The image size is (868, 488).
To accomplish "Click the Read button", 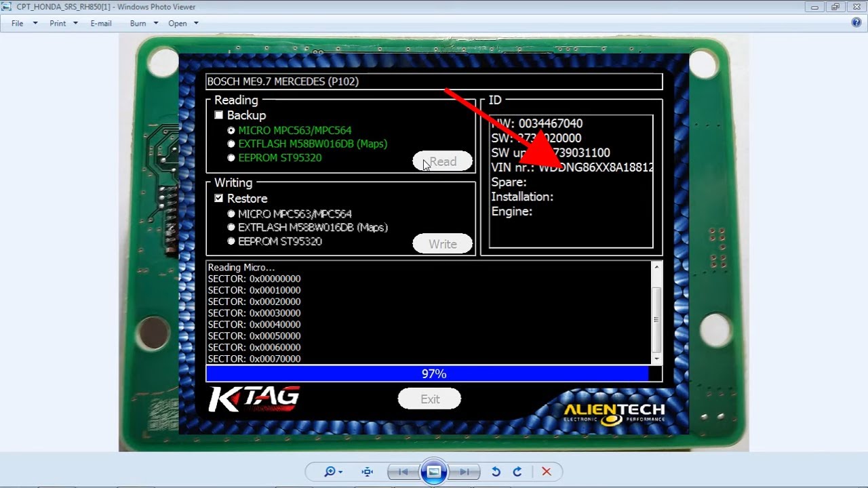I will click(443, 161).
